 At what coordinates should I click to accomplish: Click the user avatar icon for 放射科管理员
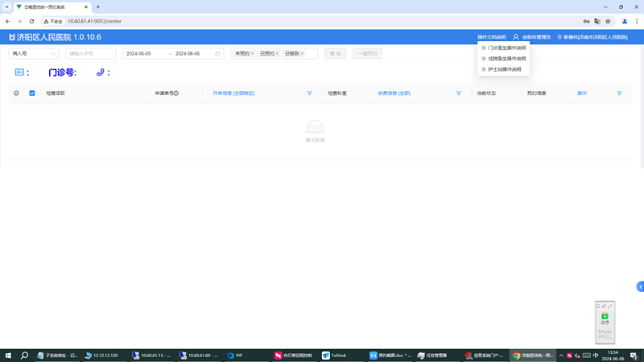point(516,37)
